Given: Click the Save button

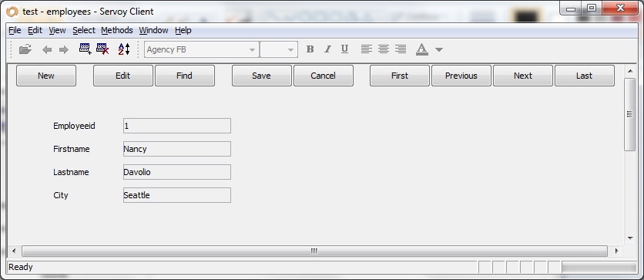Looking at the screenshot, I should click(x=262, y=76).
